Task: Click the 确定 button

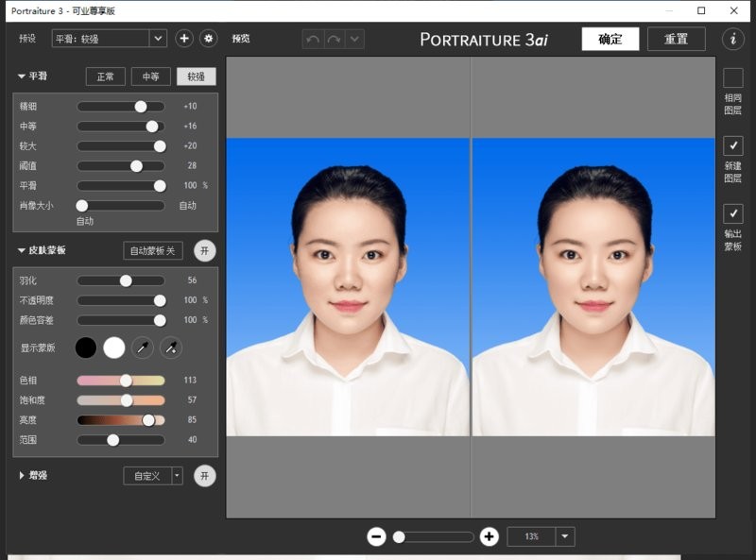Action: [x=610, y=39]
